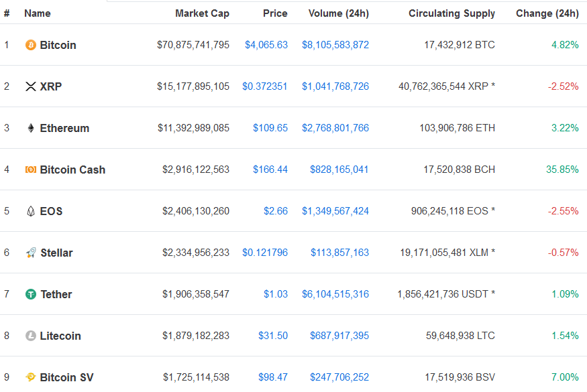The image size is (587, 392).
Task: Select Stellar change -0.57%
Action: (564, 253)
